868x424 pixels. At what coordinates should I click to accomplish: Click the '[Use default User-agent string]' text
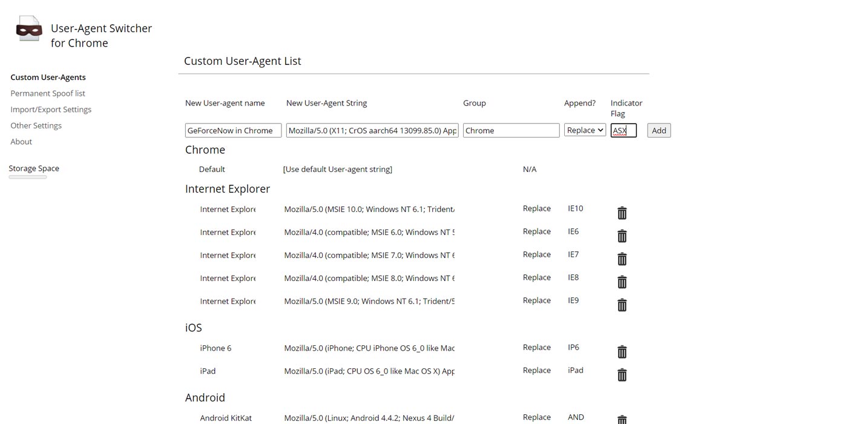tap(337, 169)
